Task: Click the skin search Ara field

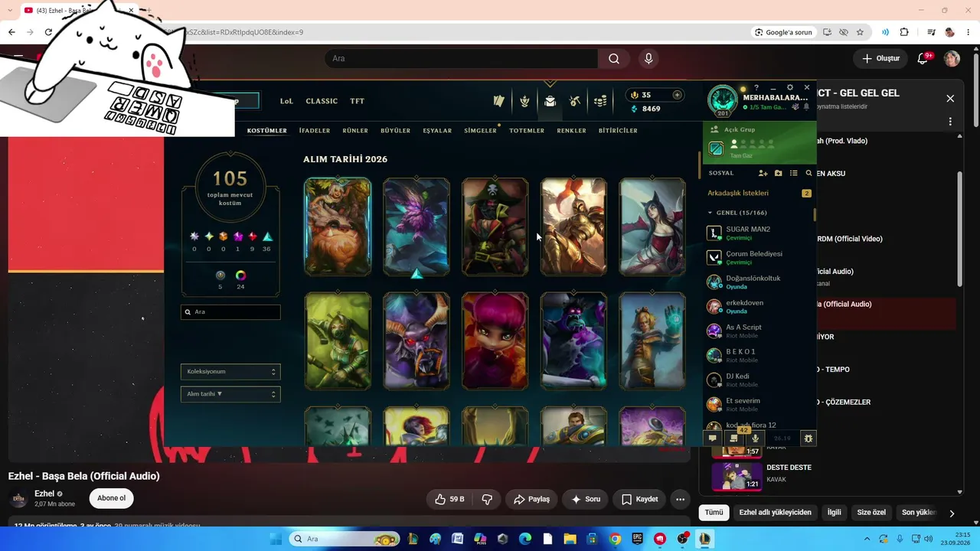Action: (230, 312)
